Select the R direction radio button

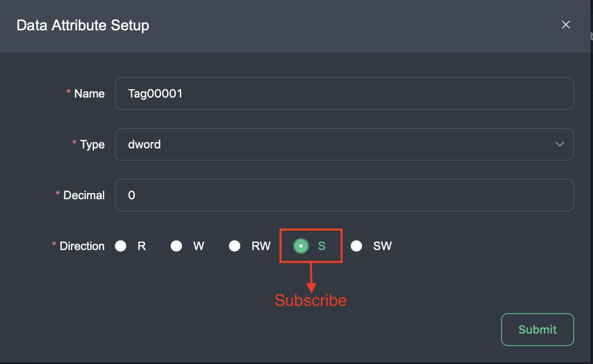pyautogui.click(x=121, y=246)
